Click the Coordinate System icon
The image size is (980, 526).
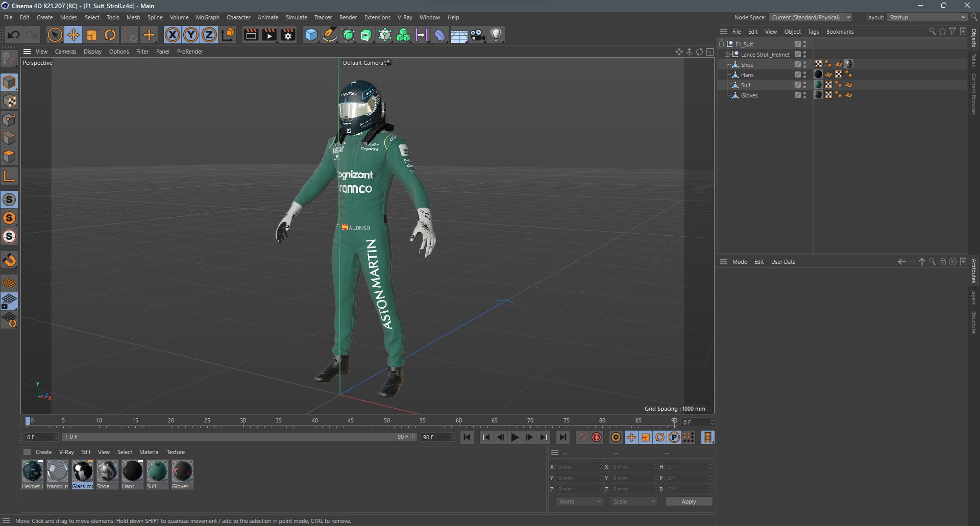pyautogui.click(x=229, y=35)
